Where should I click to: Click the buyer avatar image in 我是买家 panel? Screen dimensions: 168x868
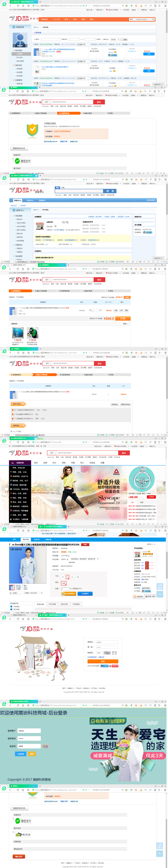tap(20, 40)
